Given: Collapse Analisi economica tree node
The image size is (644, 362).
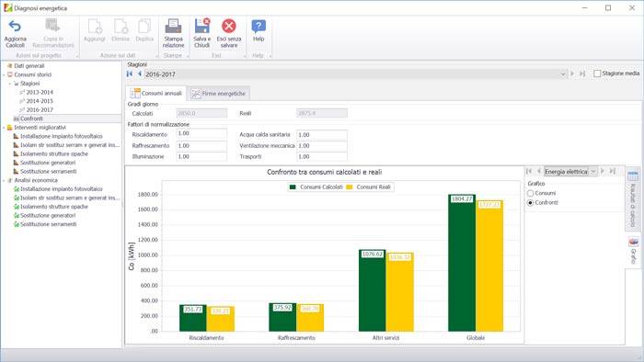Looking at the screenshot, I should pos(4,180).
